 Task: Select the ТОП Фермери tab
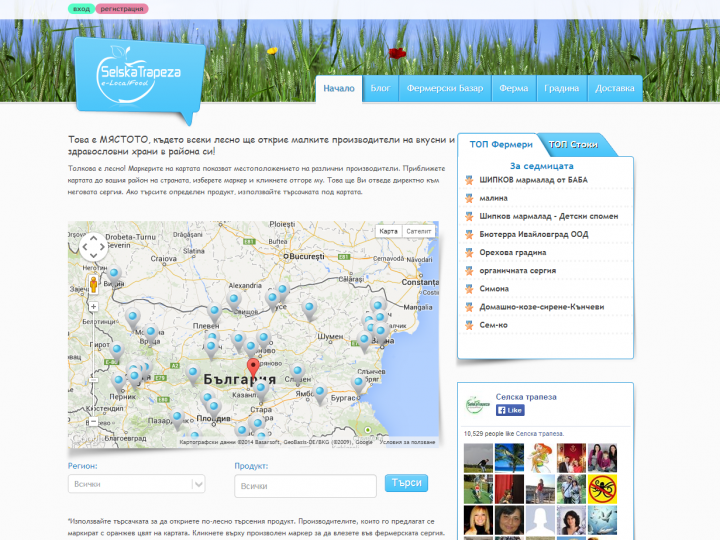501,145
